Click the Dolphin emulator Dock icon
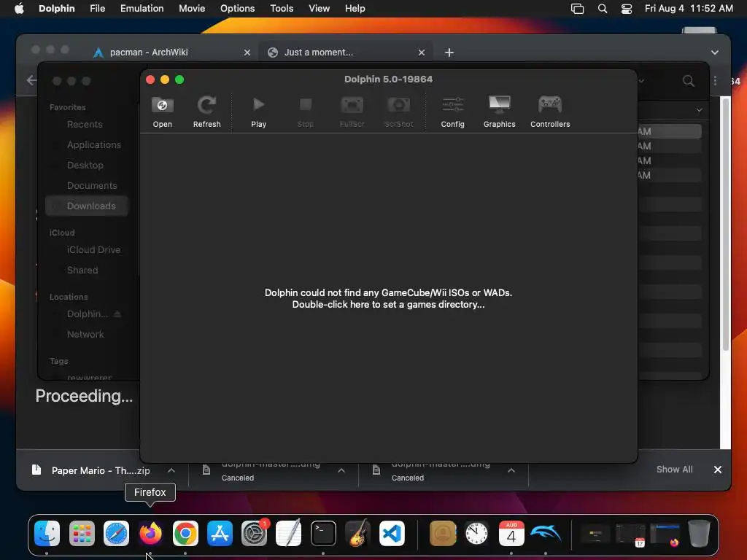The image size is (747, 560). tap(546, 533)
